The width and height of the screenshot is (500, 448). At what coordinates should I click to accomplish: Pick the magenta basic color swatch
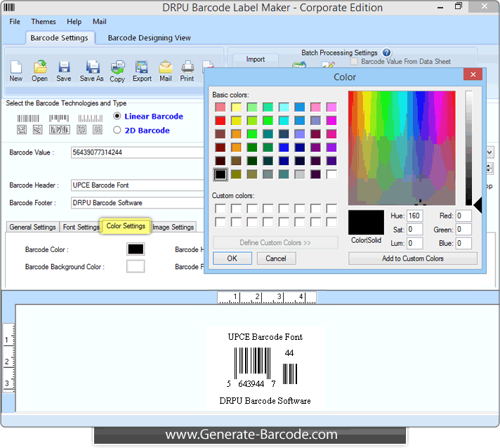(x=331, y=121)
